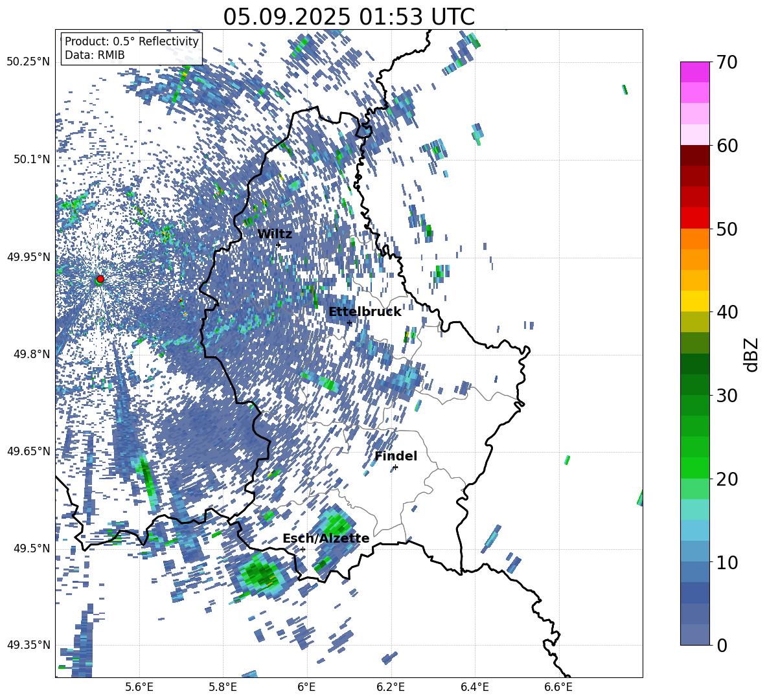
Task: Click the Wiltz city label
Action: 275,234
